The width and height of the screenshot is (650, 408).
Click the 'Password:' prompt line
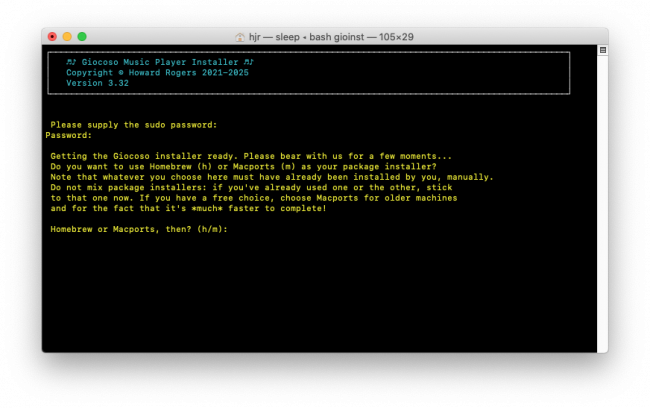pyautogui.click(x=68, y=135)
